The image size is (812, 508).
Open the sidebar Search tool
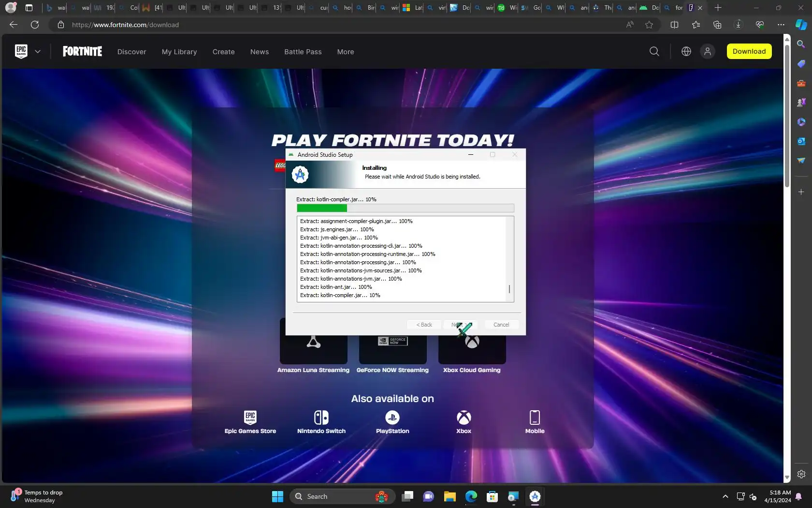[801, 44]
